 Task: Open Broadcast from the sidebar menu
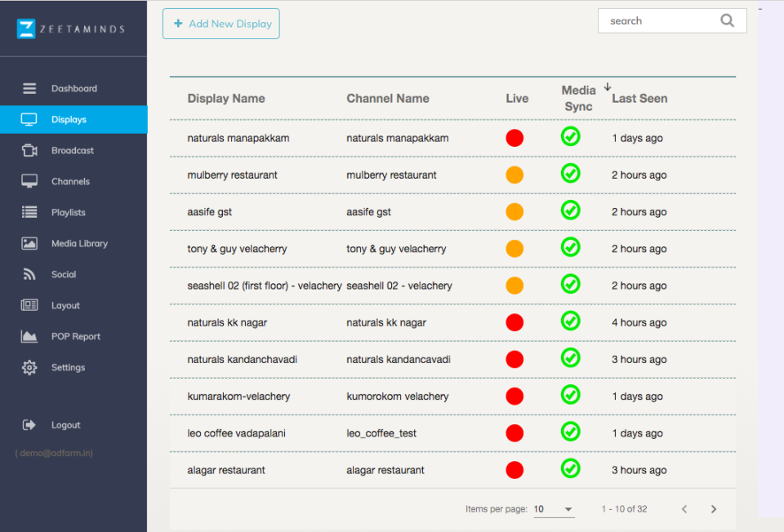pyautogui.click(x=73, y=150)
